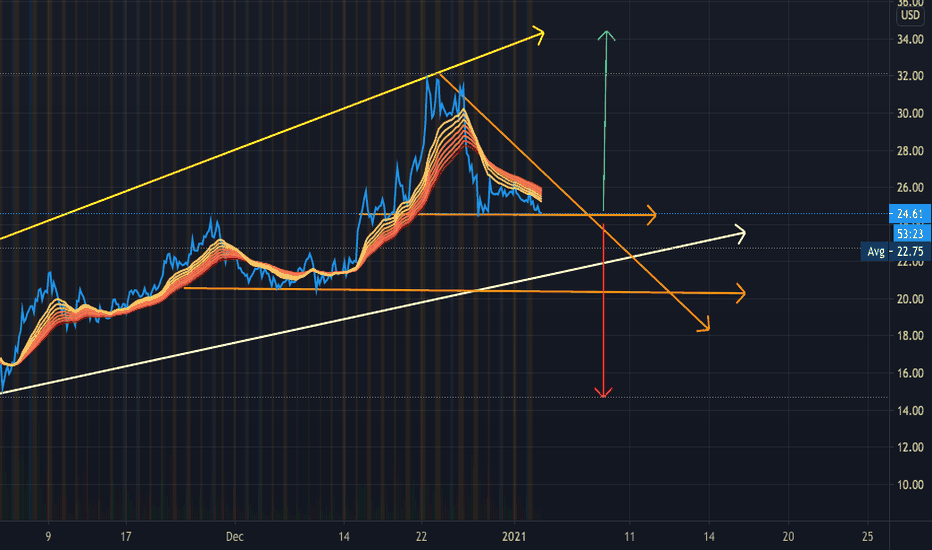This screenshot has width=932, height=550.
Task: Click the 28.00 price axis label
Action: point(910,151)
